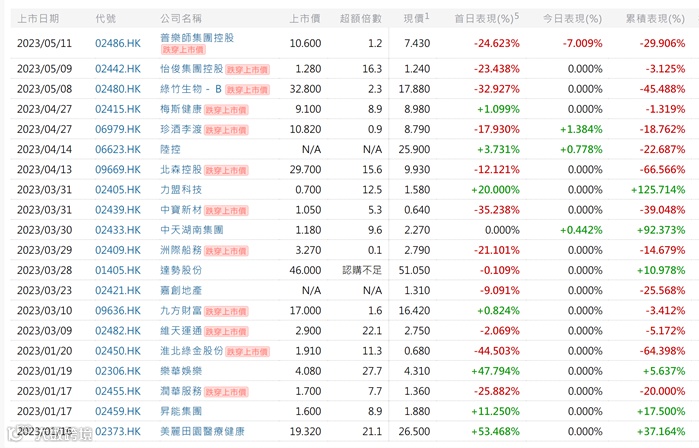The width and height of the screenshot is (699, 448).
Task: Open stock code 02442.HK link
Action: pyautogui.click(x=118, y=69)
